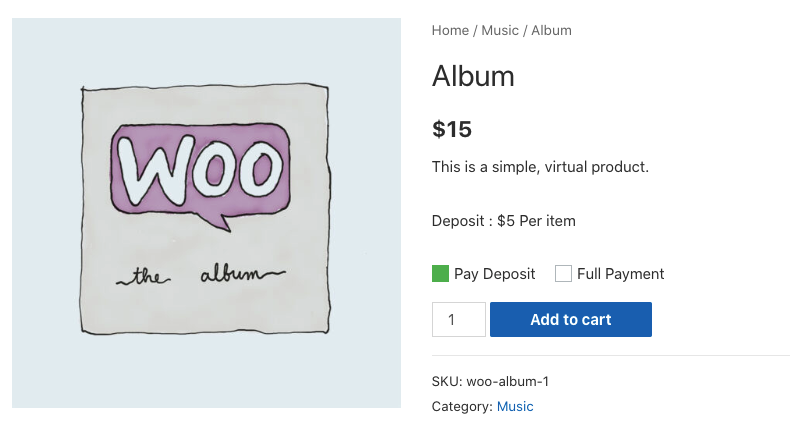799x427 pixels.
Task: Click the Album product title heading
Action: 473,76
